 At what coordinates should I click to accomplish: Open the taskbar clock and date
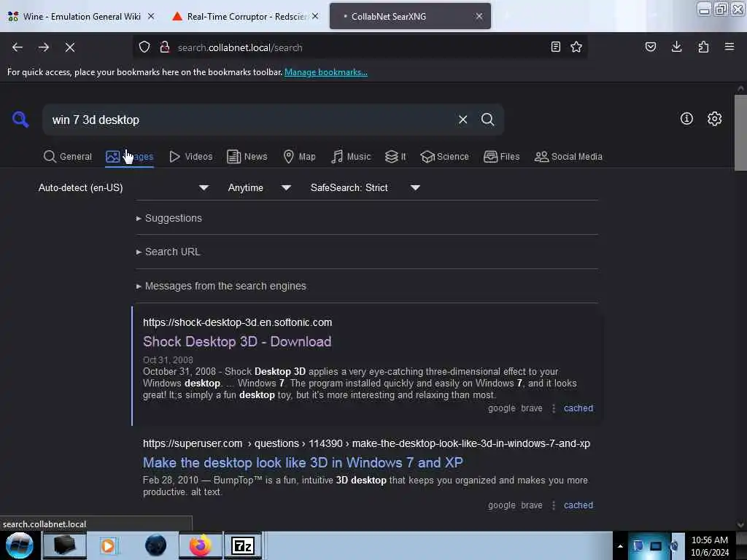tap(709, 546)
